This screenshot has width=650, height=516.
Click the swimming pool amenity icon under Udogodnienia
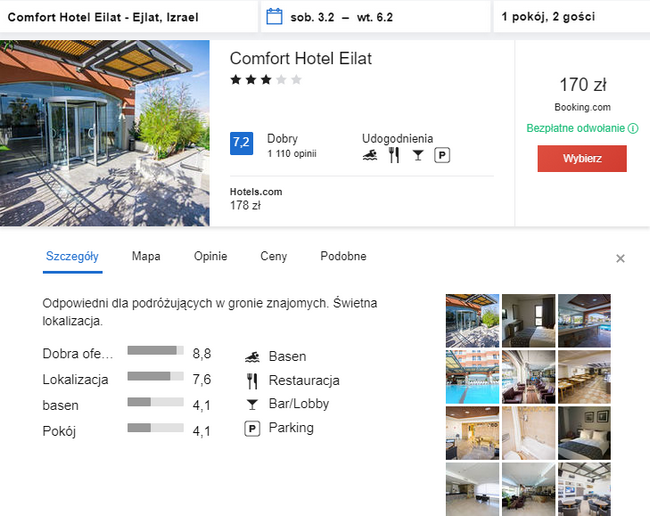pos(370,155)
